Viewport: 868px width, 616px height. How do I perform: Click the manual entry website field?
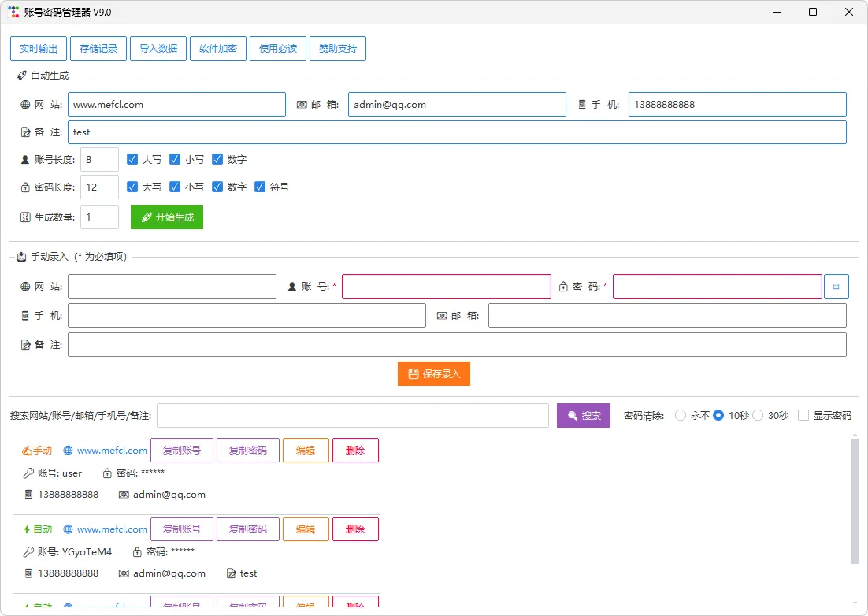tap(172, 287)
